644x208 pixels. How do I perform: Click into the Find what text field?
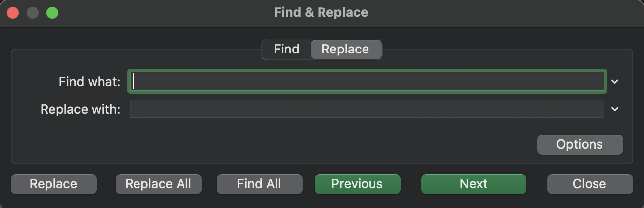367,82
